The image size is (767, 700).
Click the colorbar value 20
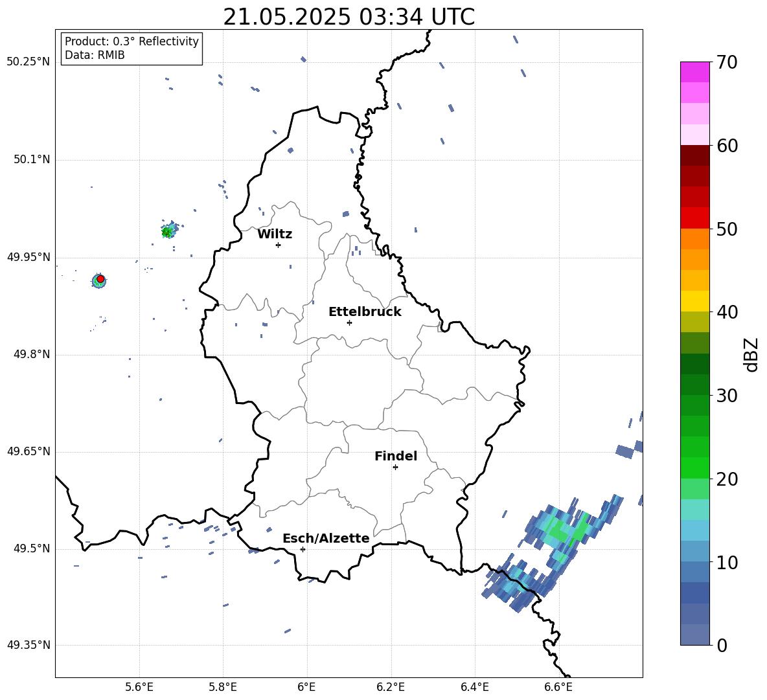727,479
